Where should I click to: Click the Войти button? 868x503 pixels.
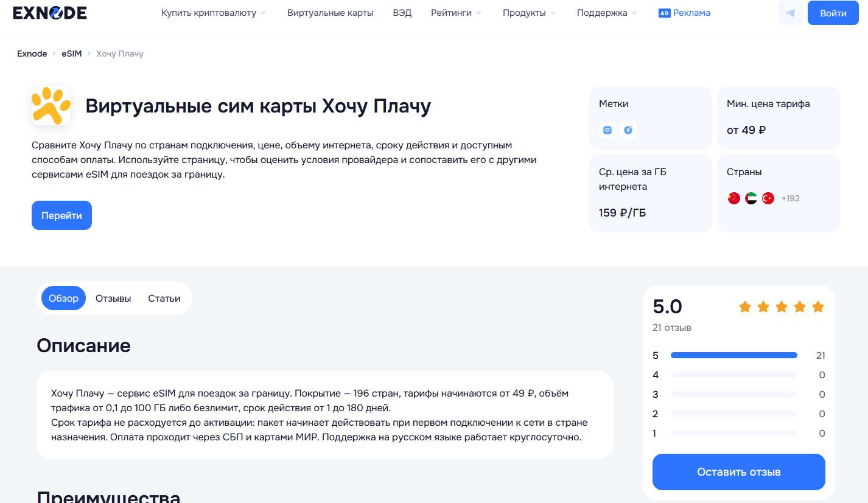point(833,13)
